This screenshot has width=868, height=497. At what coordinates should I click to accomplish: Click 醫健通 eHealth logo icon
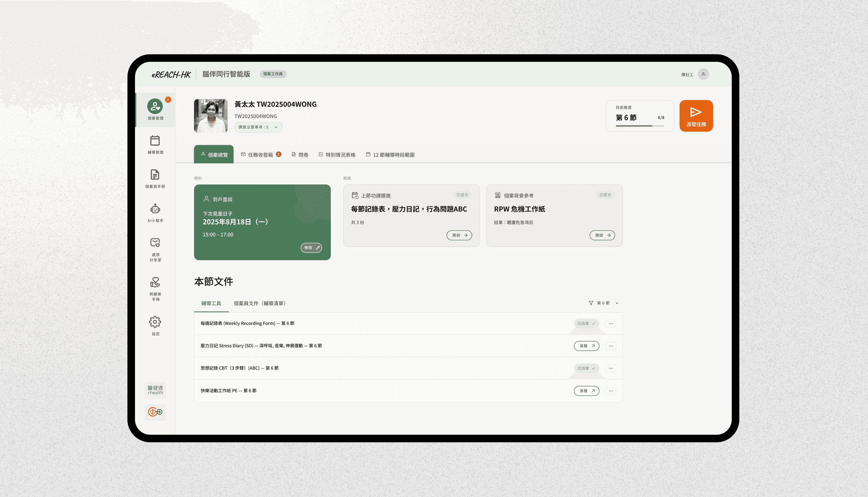(x=155, y=390)
